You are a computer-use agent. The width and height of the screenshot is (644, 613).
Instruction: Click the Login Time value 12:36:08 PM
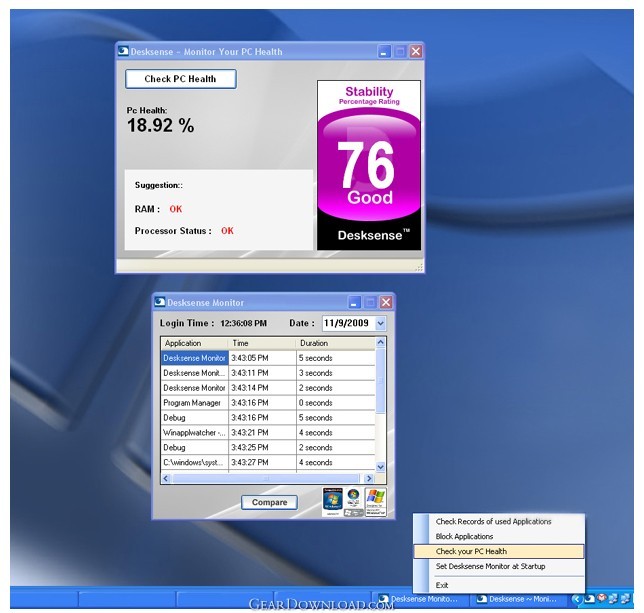[x=244, y=324]
